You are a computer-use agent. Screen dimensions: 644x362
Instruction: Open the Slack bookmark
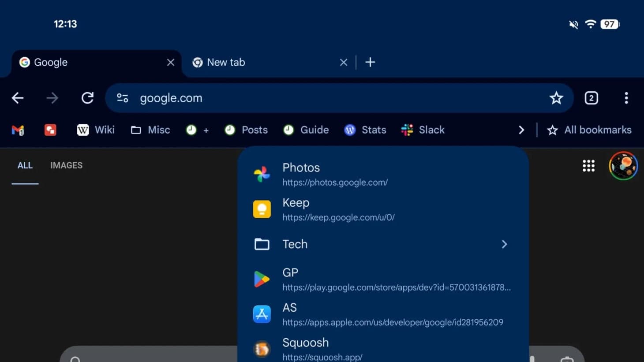(422, 130)
